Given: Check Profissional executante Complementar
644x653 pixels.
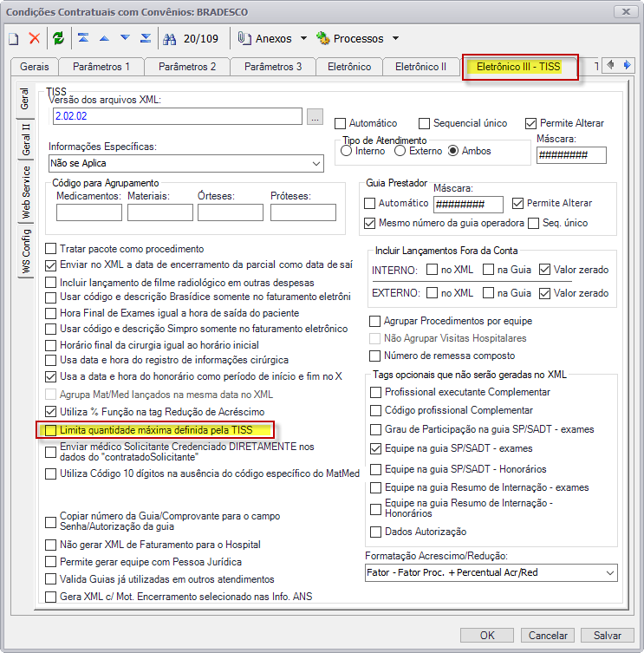Looking at the screenshot, I should (x=376, y=392).
